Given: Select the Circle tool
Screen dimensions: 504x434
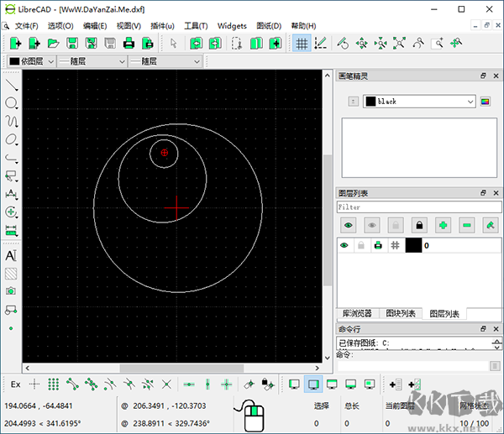Looking at the screenshot, I should tap(12, 103).
